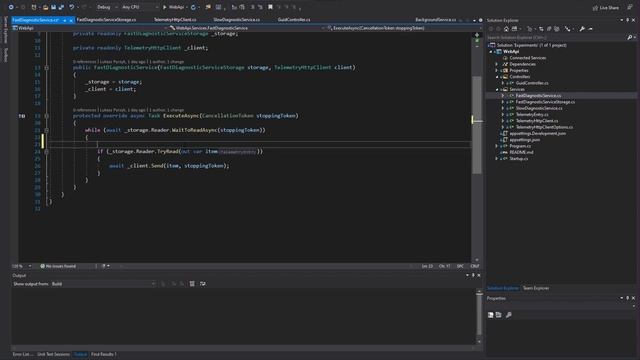640x360 pixels.
Task: Switch to GuidController.cs editor tab
Action: coord(294,20)
